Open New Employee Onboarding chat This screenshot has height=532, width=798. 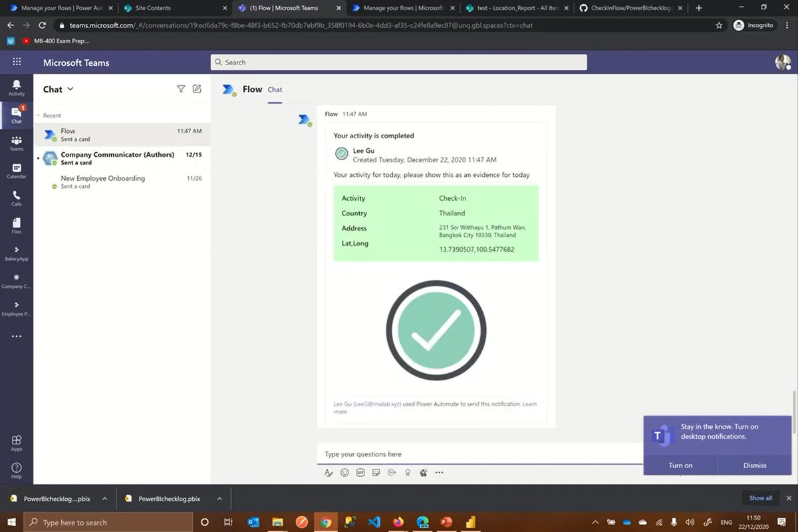tap(122, 182)
